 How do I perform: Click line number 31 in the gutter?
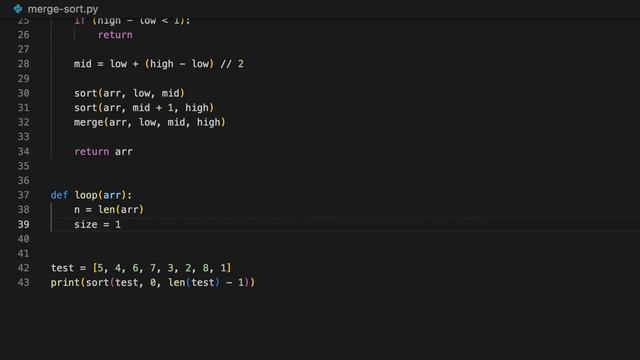pos(24,108)
